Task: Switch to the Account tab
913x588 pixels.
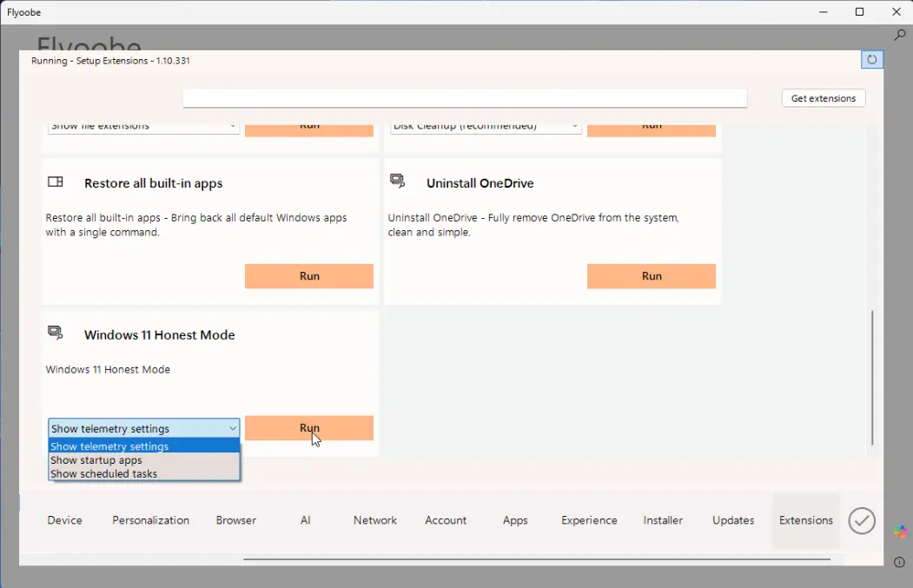Action: click(x=446, y=520)
